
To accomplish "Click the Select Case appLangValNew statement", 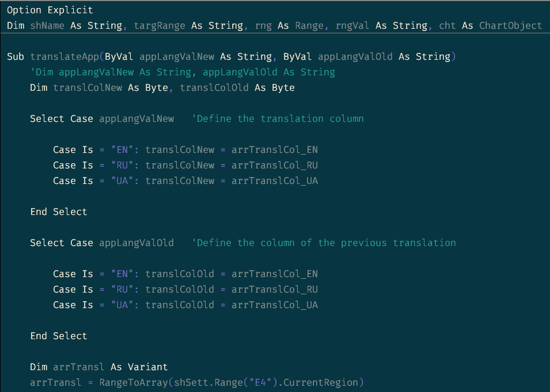I will [102, 119].
